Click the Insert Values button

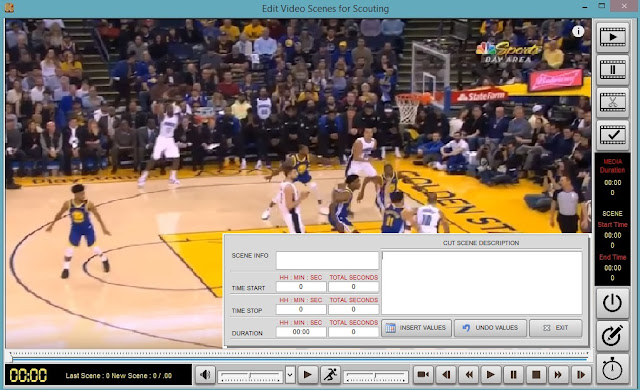point(416,328)
